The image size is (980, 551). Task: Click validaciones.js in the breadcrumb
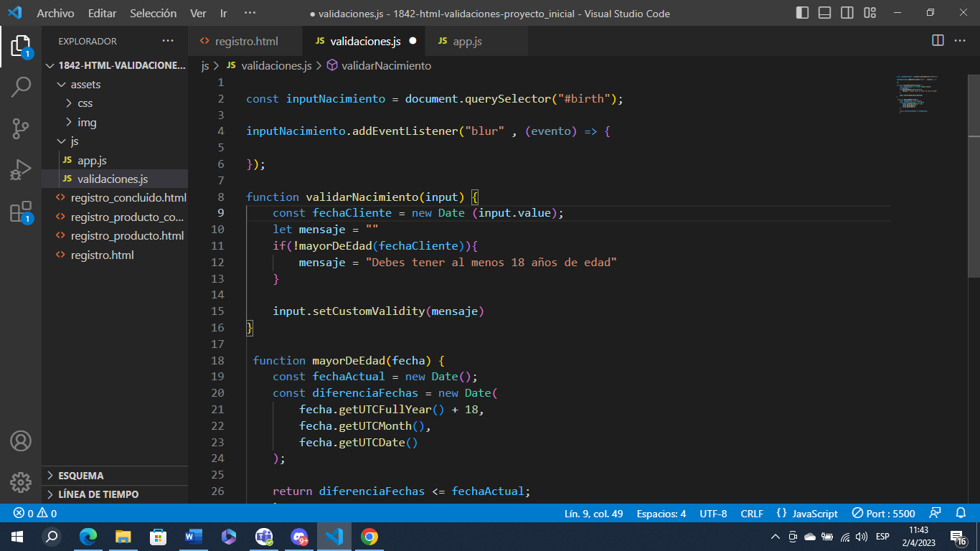pyautogui.click(x=276, y=65)
